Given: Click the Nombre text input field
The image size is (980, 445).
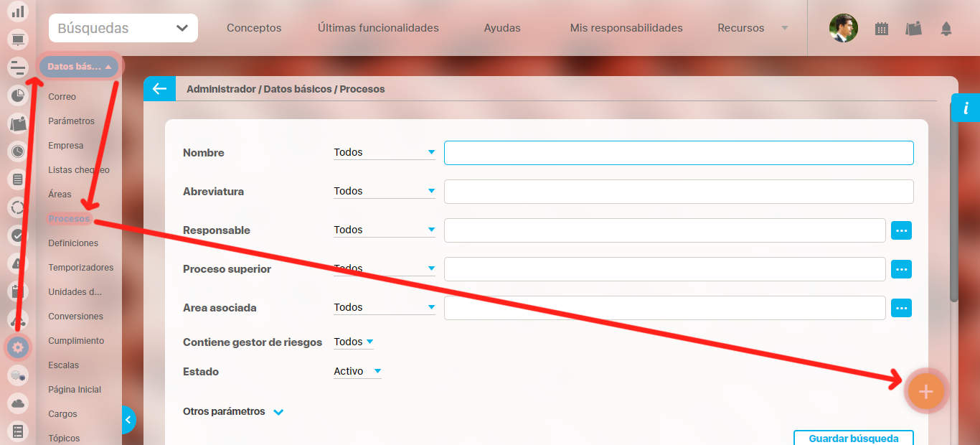Looking at the screenshot, I should tap(678, 153).
